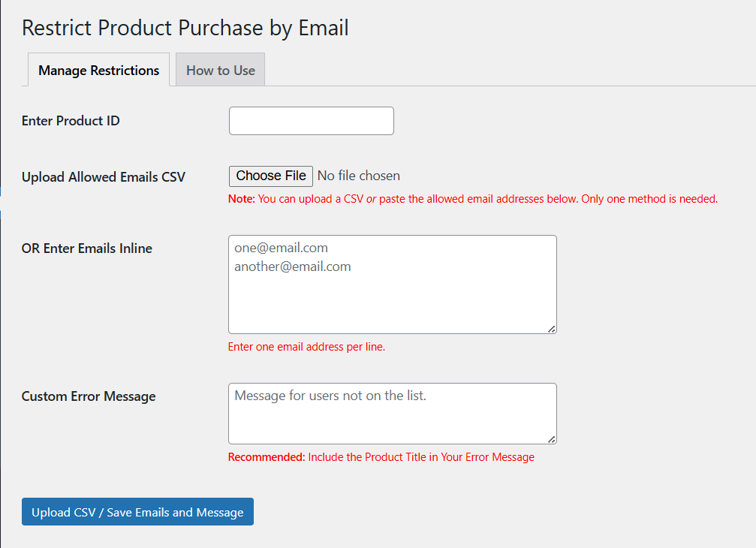Image resolution: width=756 pixels, height=548 pixels.
Task: Grab the emails textarea resize handle
Action: click(552, 329)
